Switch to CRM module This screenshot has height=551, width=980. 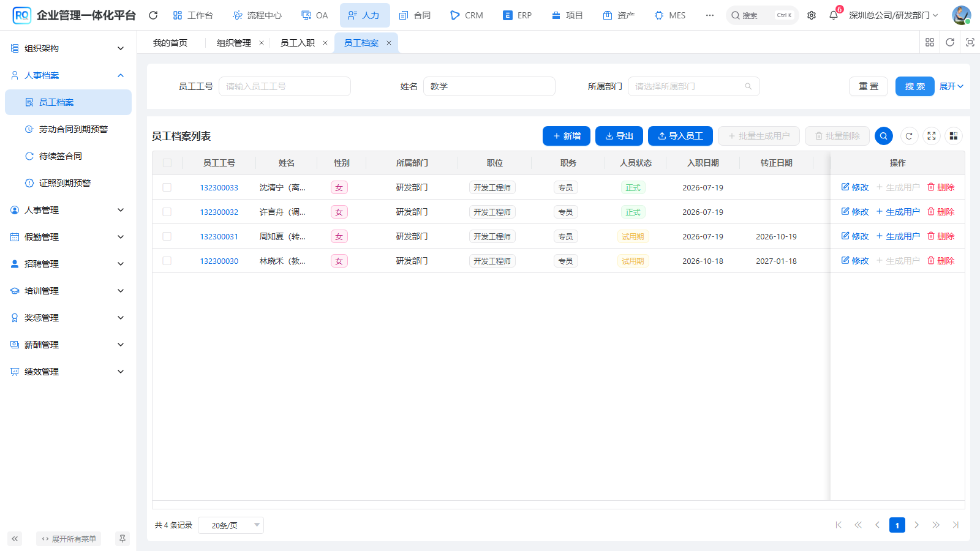click(467, 15)
